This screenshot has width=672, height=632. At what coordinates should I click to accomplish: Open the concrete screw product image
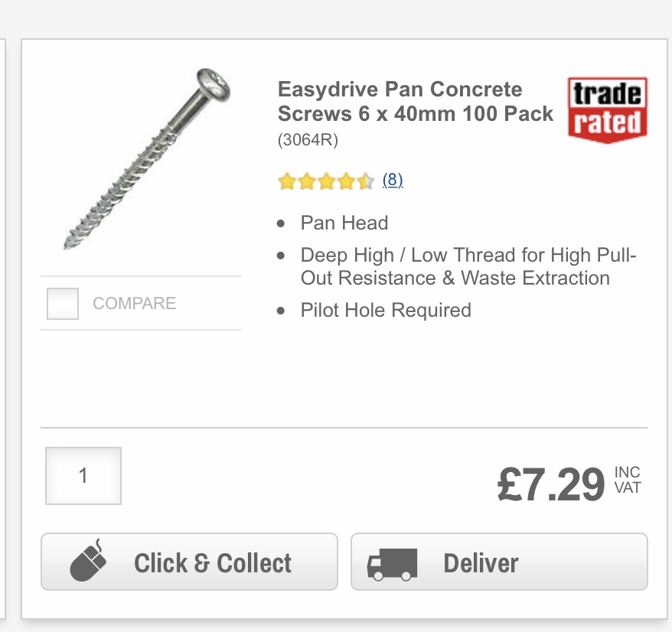(x=147, y=158)
